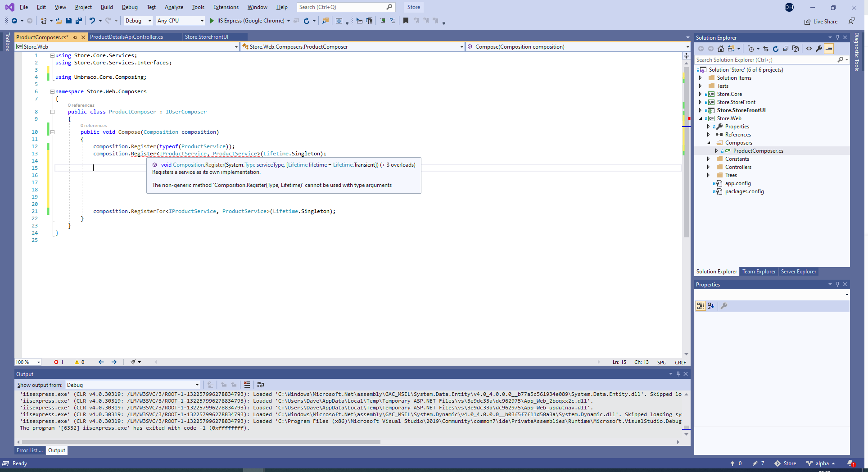Switch to Team Explorer tab
The width and height of the screenshot is (868, 472).
[759, 272]
